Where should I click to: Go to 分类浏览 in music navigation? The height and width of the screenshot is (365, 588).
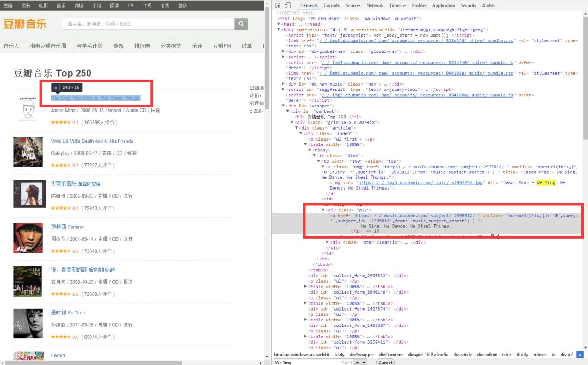[x=170, y=46]
